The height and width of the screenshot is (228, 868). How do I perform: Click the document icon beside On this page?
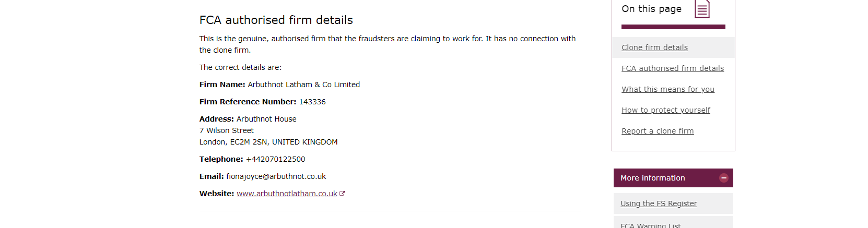pyautogui.click(x=702, y=9)
